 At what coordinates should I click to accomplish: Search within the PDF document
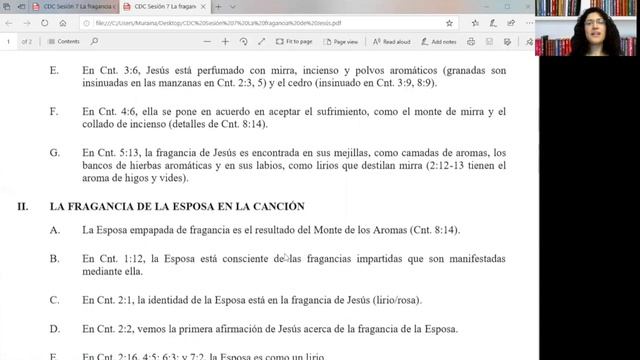click(94, 42)
